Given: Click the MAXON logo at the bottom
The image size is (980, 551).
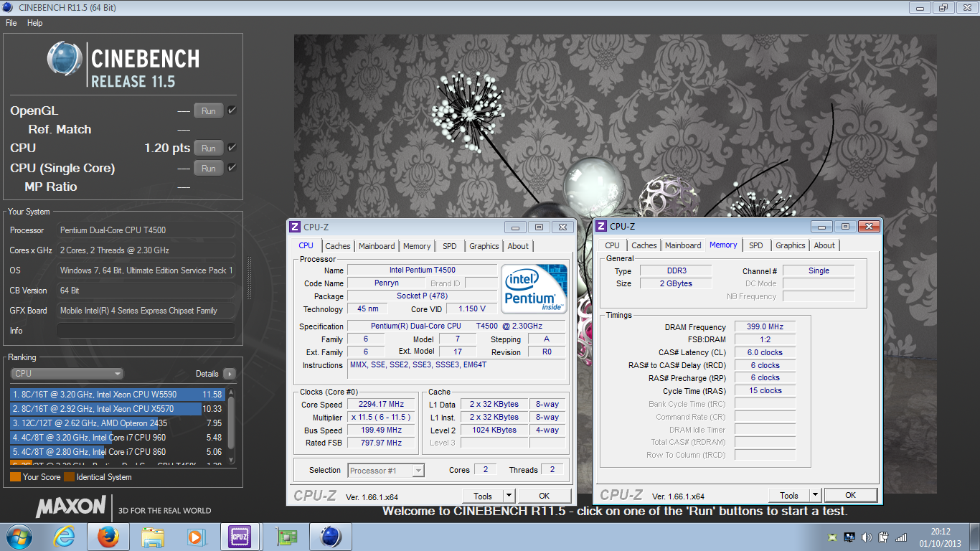Looking at the screenshot, I should 71,507.
